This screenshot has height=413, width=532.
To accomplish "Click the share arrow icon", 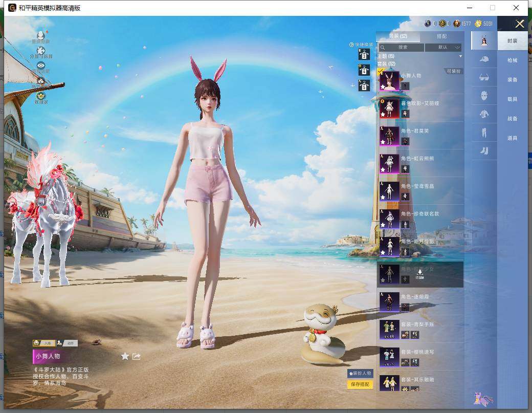I will (x=137, y=356).
